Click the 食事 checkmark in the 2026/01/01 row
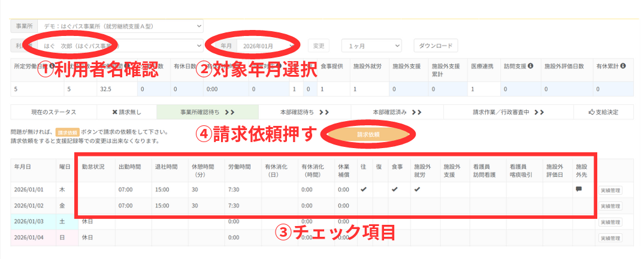 pyautogui.click(x=395, y=189)
